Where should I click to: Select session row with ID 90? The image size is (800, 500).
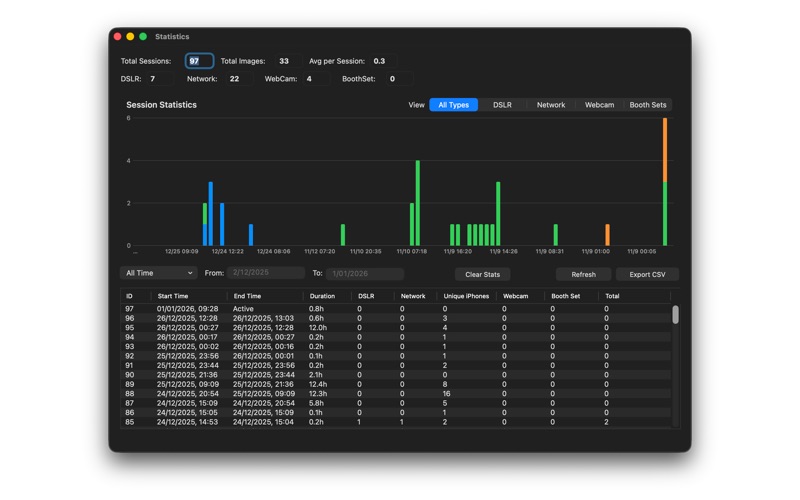tap(396, 374)
